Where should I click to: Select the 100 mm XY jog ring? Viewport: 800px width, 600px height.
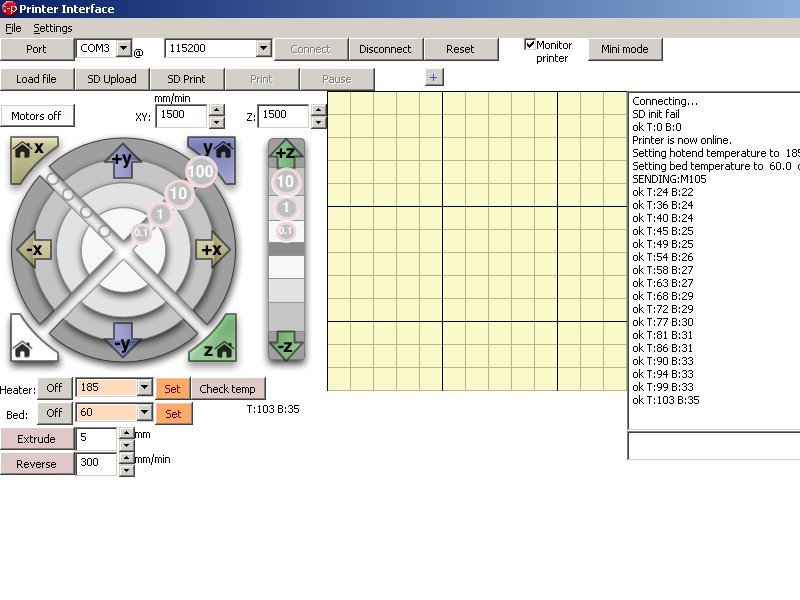(x=201, y=171)
